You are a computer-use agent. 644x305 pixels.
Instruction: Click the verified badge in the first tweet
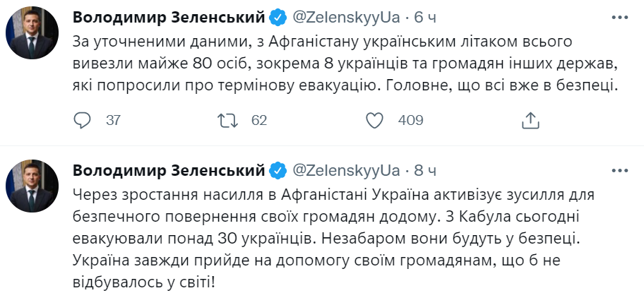coord(278,16)
